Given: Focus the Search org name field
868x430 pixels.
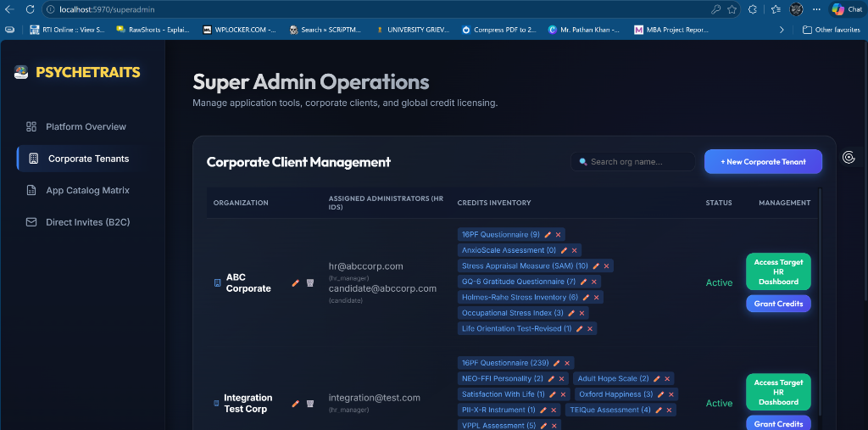Looking at the screenshot, I should click(x=632, y=162).
